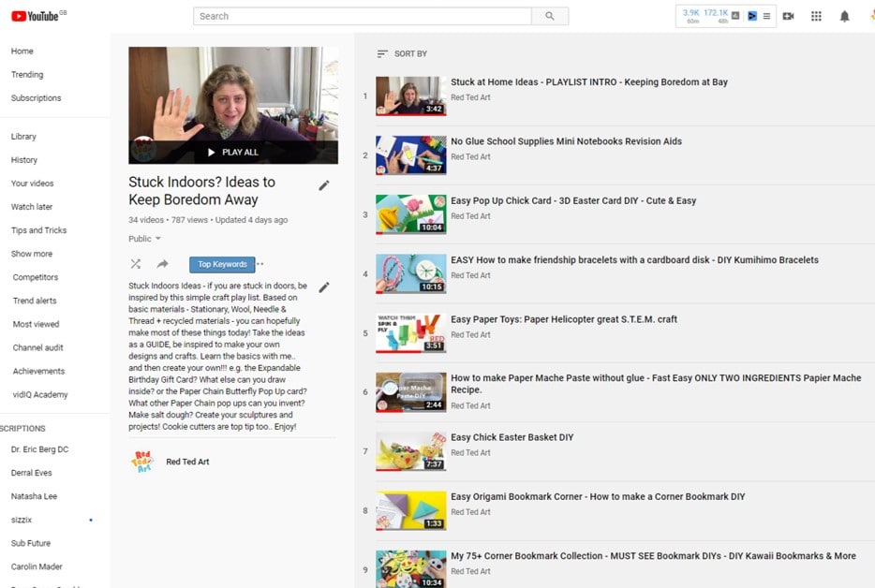Screen dimensions: 875x588
Task: Click Red Ted Art channel name under description
Action: [x=187, y=462]
